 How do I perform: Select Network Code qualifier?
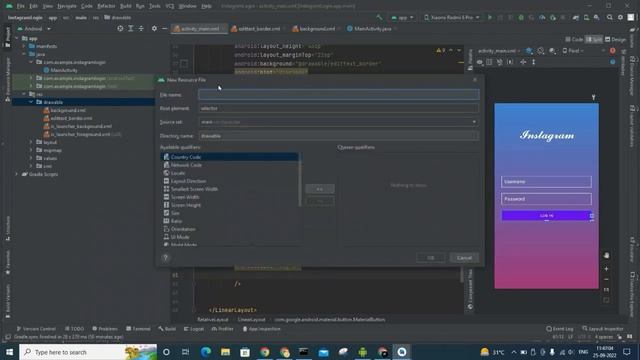click(x=230, y=165)
